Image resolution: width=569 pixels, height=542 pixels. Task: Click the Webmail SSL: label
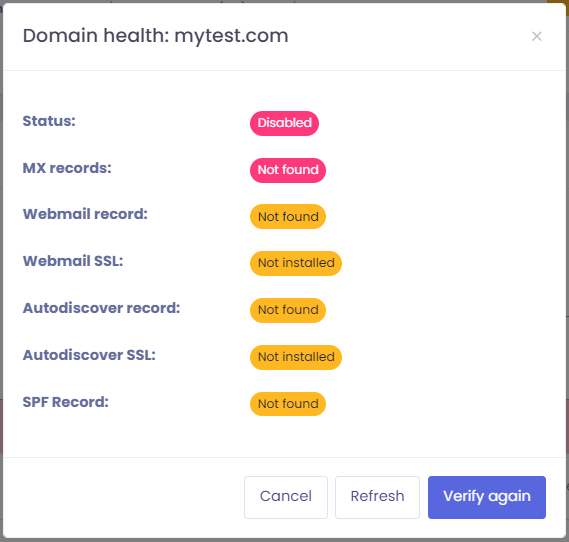point(73,261)
